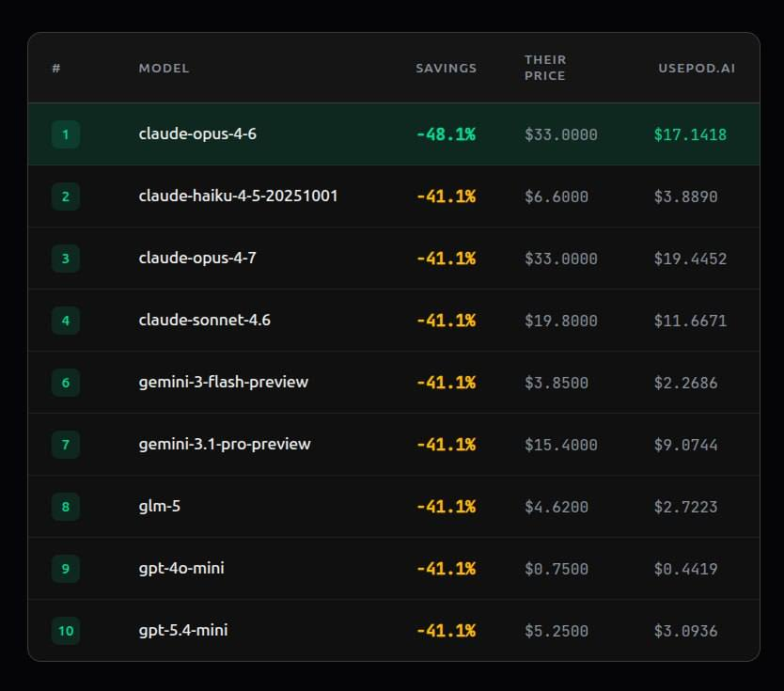Select rank badge 1

pyautogui.click(x=66, y=134)
